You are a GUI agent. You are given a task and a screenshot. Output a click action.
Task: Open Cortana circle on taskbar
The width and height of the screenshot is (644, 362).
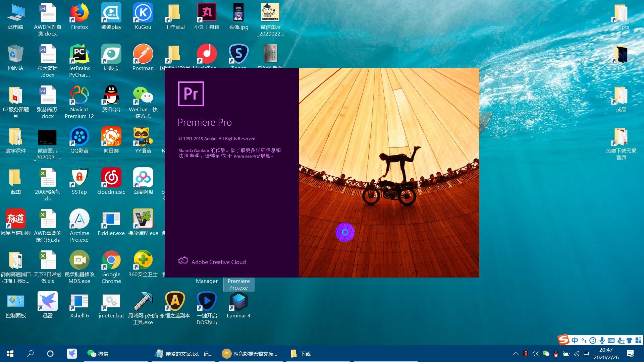pyautogui.click(x=50, y=354)
